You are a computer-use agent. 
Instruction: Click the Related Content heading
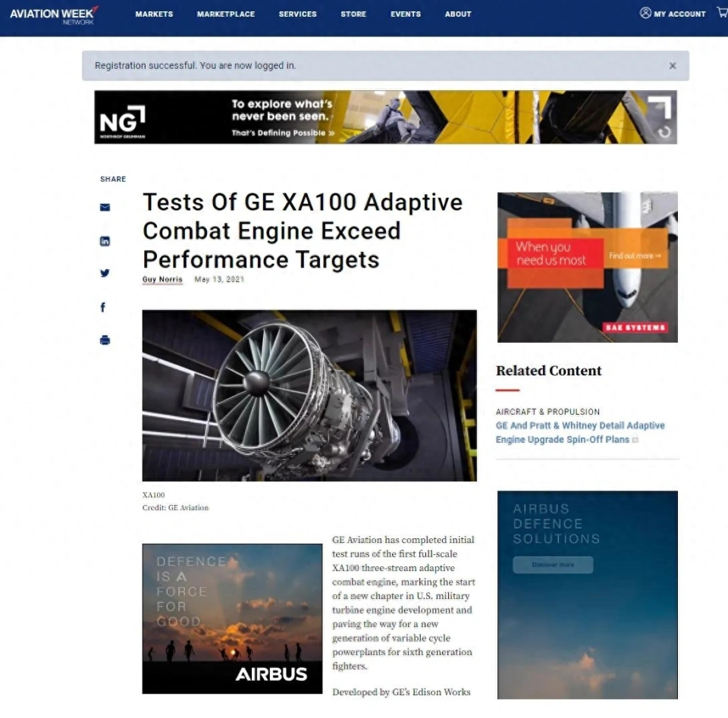[548, 371]
